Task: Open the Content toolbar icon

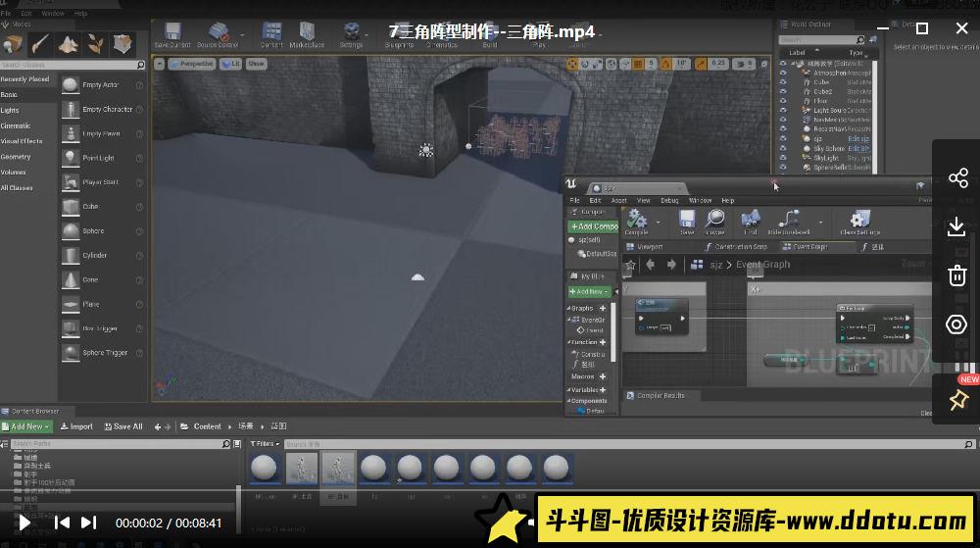Action: (x=271, y=35)
